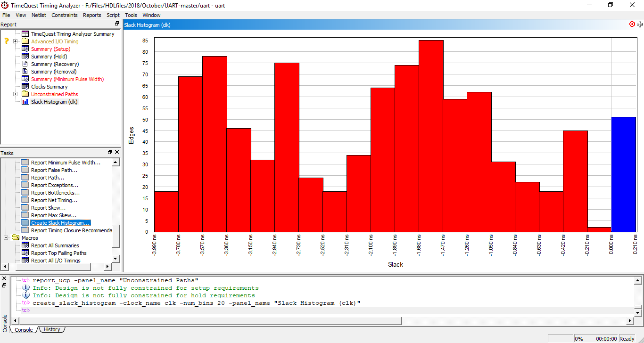Click the Slack Histogram bar chart icon

tap(25, 102)
